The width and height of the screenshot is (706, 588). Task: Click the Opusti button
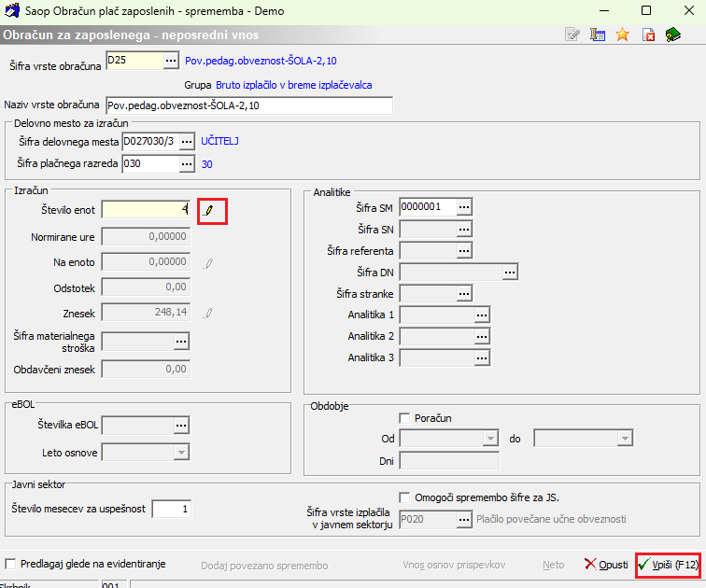coord(606,565)
